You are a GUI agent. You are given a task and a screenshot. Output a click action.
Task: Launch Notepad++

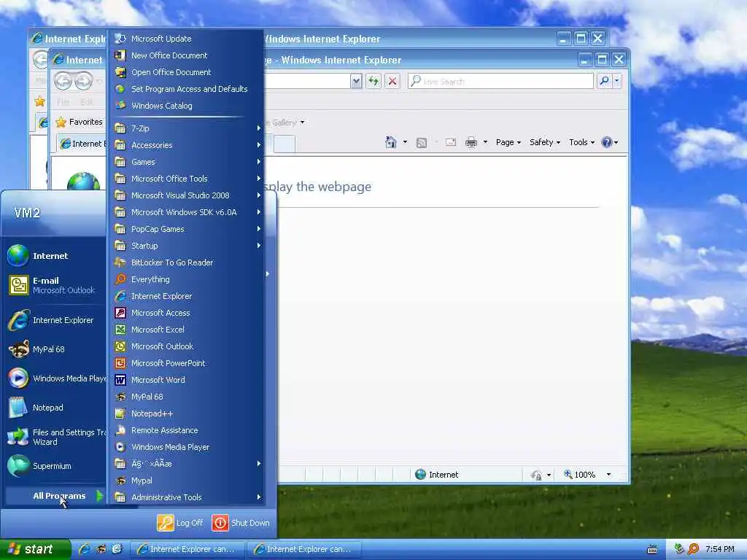186,413
